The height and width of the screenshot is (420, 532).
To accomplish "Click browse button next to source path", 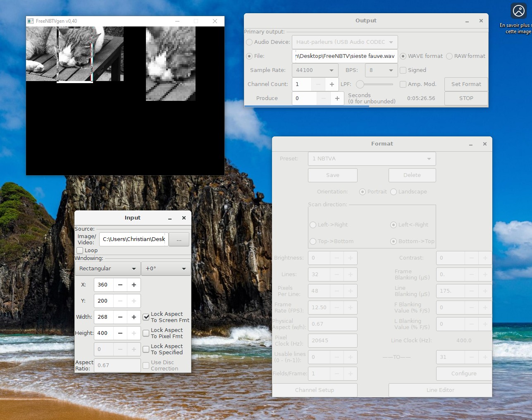I will (x=179, y=239).
